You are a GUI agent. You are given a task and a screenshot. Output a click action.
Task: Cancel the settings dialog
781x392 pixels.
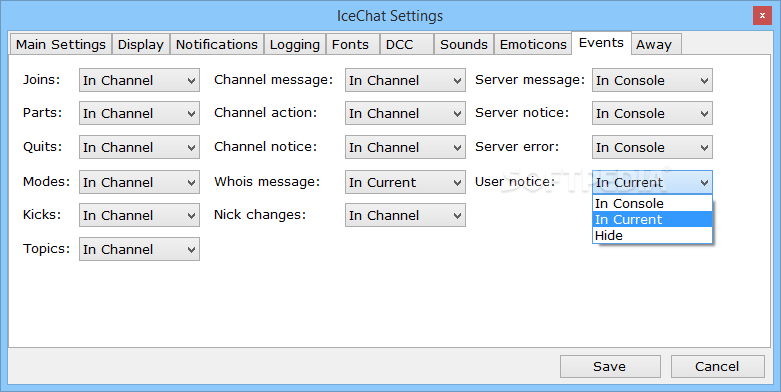coord(717,367)
